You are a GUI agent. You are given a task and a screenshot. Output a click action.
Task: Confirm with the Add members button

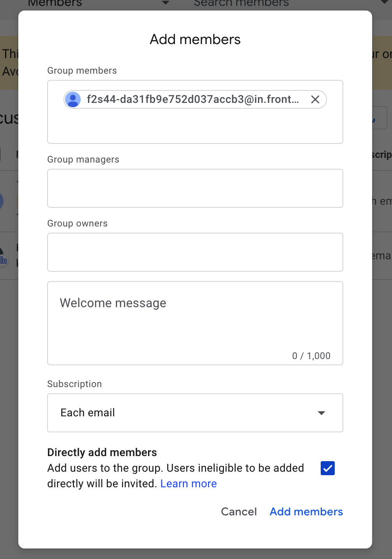coord(306,512)
